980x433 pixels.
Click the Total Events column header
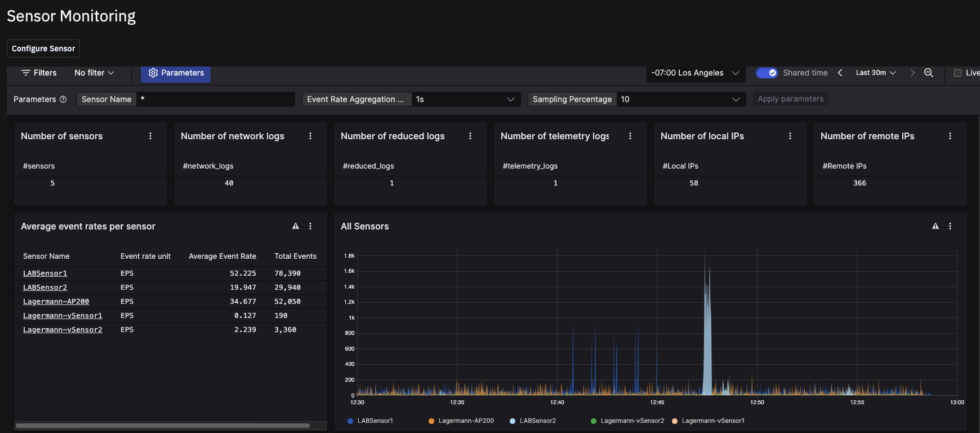click(x=296, y=256)
